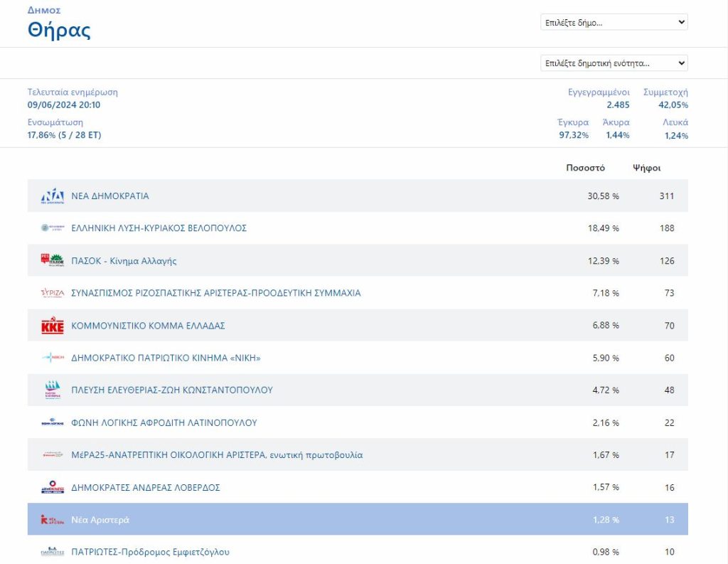728x564 pixels.
Task: Open ΔΗΜΟΚΡΑΤΙΚΟ ΠΑΤΡΙΩΤΙΚΟ ΚΙΝΗΜΑ «ΝΙΚΗ» link
Action: [x=166, y=358]
